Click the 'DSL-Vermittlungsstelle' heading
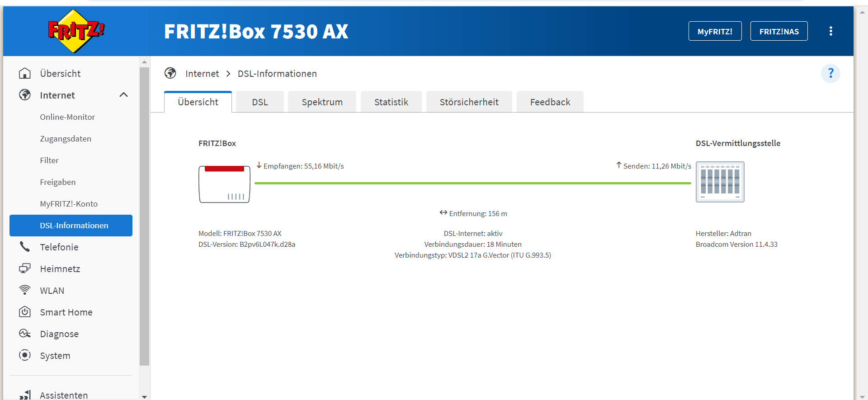The height and width of the screenshot is (400, 868). (738, 143)
